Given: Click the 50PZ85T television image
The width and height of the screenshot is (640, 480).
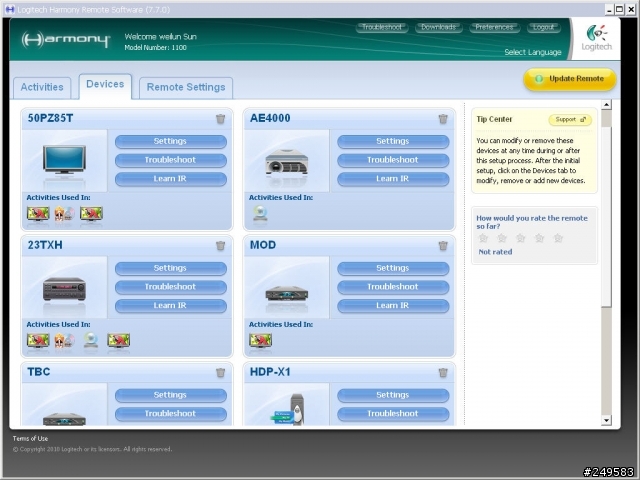Looking at the screenshot, I should [x=64, y=161].
